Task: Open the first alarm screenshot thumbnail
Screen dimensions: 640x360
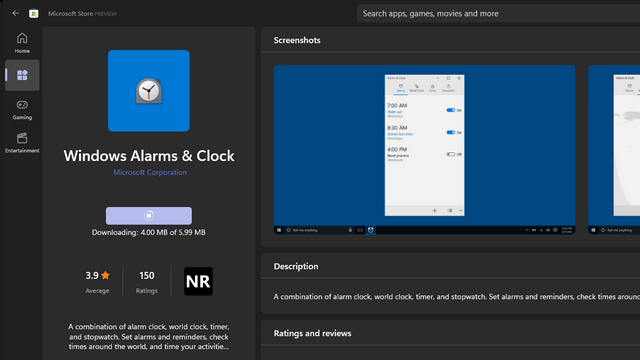Action: point(424,149)
